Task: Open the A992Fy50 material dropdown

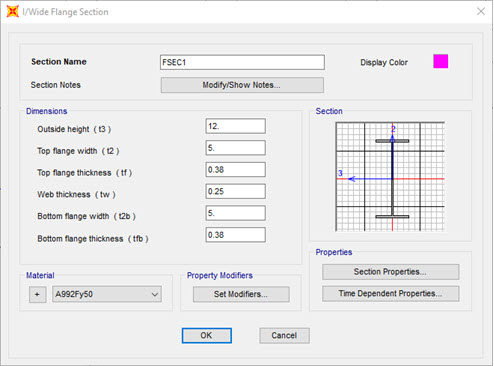Action: click(107, 294)
